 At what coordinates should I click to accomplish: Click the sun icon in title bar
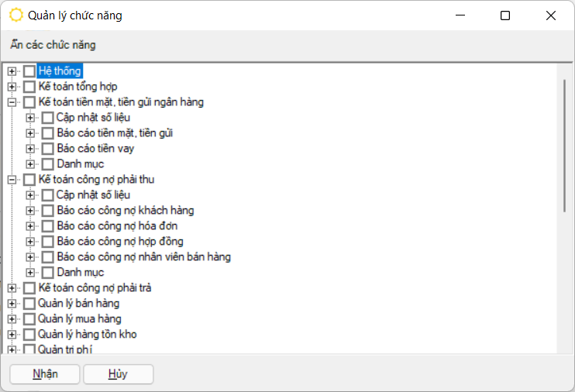coord(15,15)
